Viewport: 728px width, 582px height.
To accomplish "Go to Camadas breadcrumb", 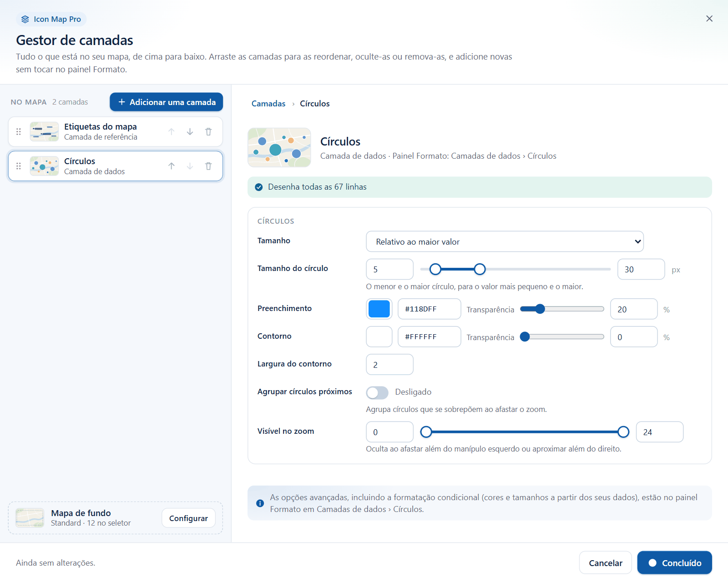I will pos(268,104).
